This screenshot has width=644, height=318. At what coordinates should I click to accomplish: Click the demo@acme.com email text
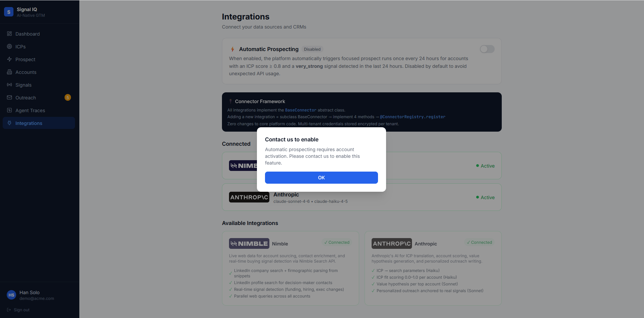37,299
